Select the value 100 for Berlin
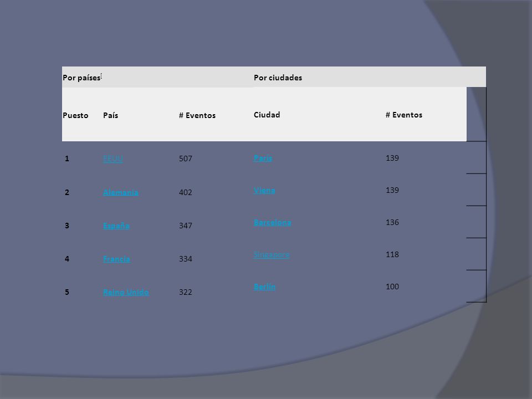 pyautogui.click(x=392, y=287)
